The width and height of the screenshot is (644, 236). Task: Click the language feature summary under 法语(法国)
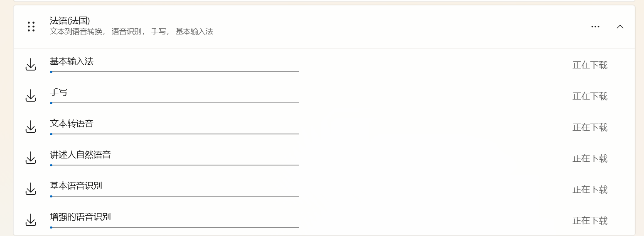point(131,32)
